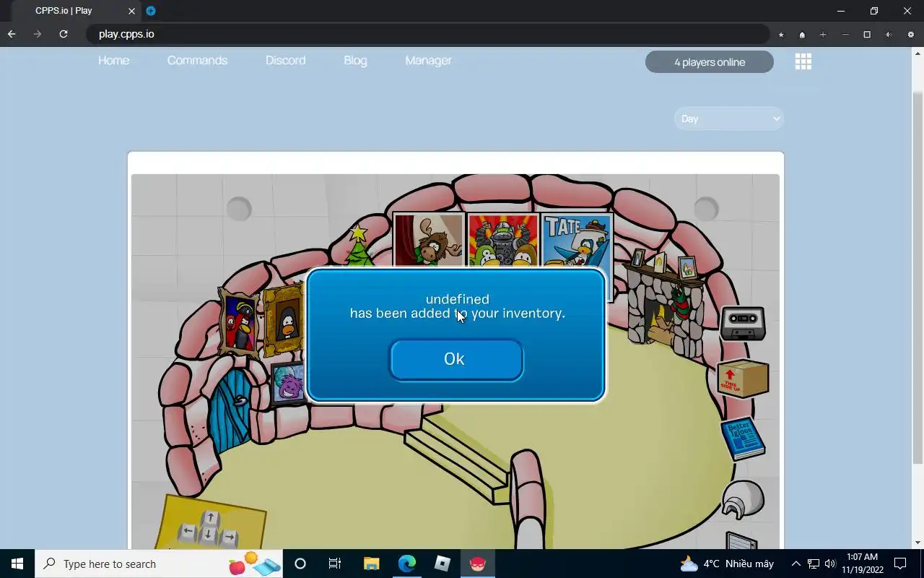The width and height of the screenshot is (924, 578).
Task: Open the Discord nav link
Action: (286, 61)
